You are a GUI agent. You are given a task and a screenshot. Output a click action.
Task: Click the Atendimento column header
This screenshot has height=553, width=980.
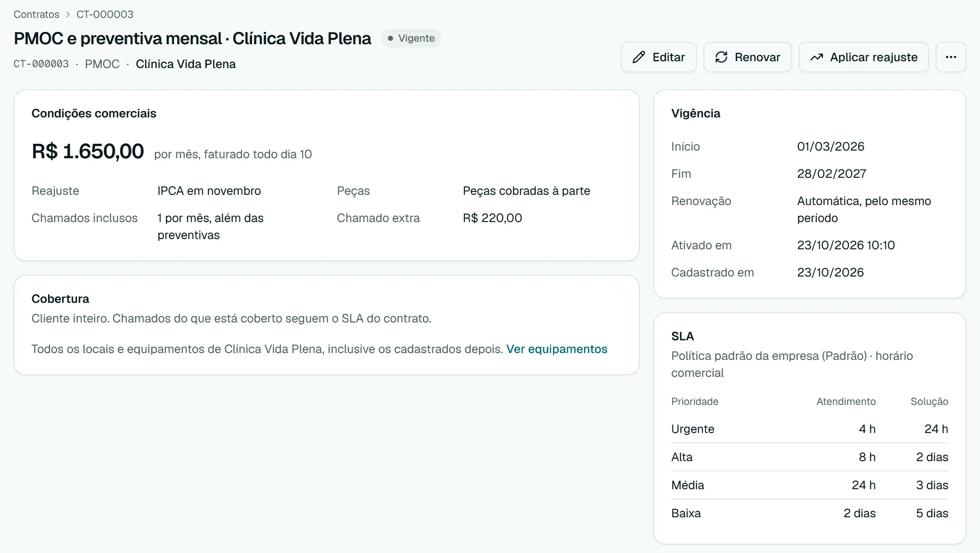(x=846, y=402)
